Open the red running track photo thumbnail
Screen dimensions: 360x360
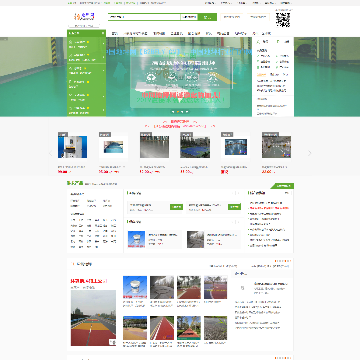[x=162, y=328]
